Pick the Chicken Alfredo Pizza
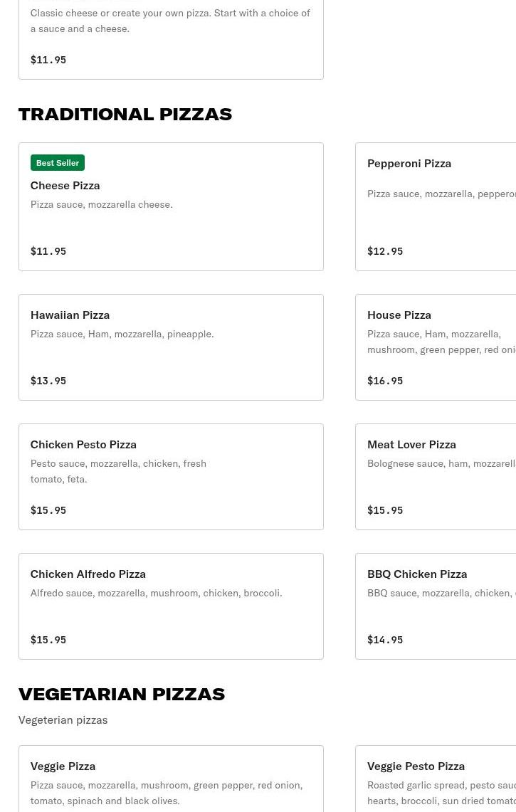Viewport: 516px width, 812px height. click(171, 606)
